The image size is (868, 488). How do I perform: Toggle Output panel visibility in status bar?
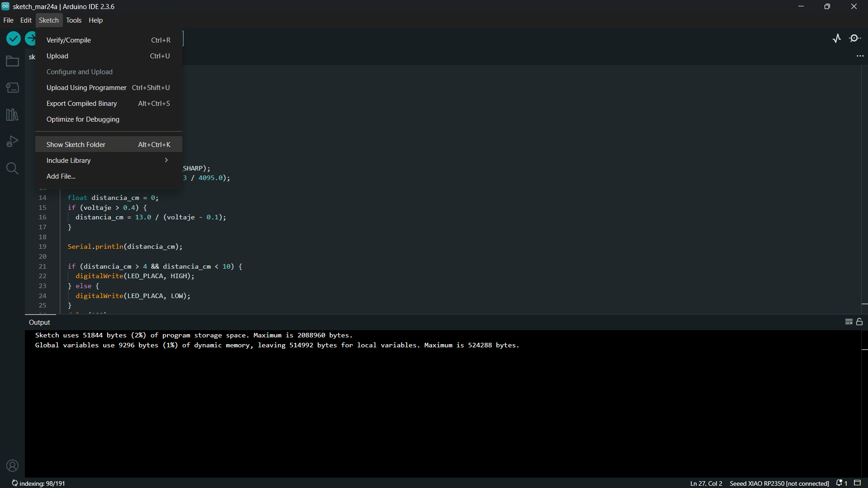858,483
